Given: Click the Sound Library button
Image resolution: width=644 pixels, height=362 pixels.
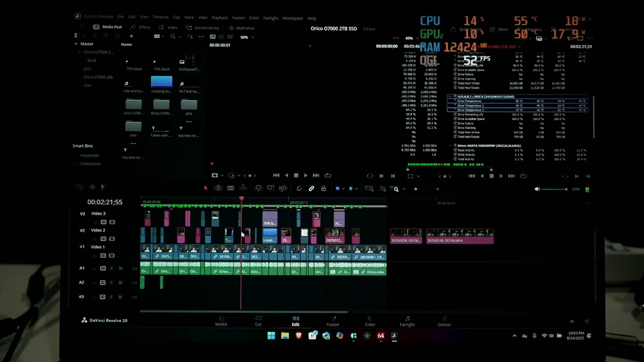Looking at the screenshot, I should click(x=203, y=28).
